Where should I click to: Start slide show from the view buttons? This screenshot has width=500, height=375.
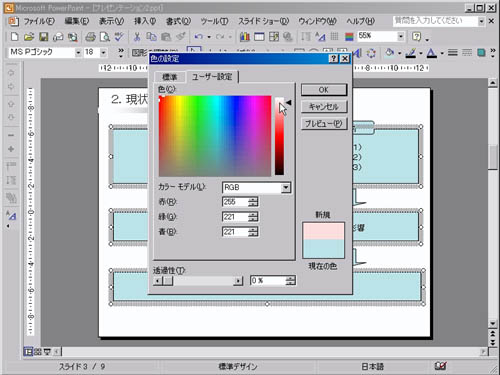[47, 351]
